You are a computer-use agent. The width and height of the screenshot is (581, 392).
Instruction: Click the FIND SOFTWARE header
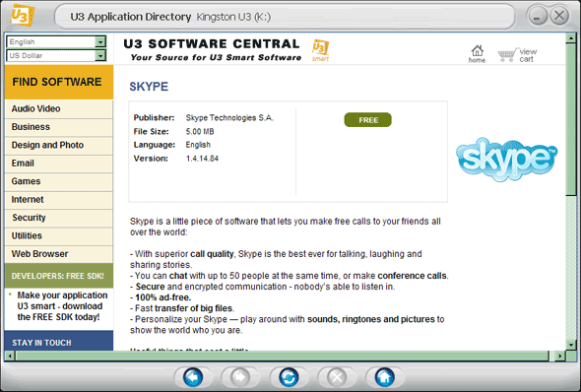point(59,82)
